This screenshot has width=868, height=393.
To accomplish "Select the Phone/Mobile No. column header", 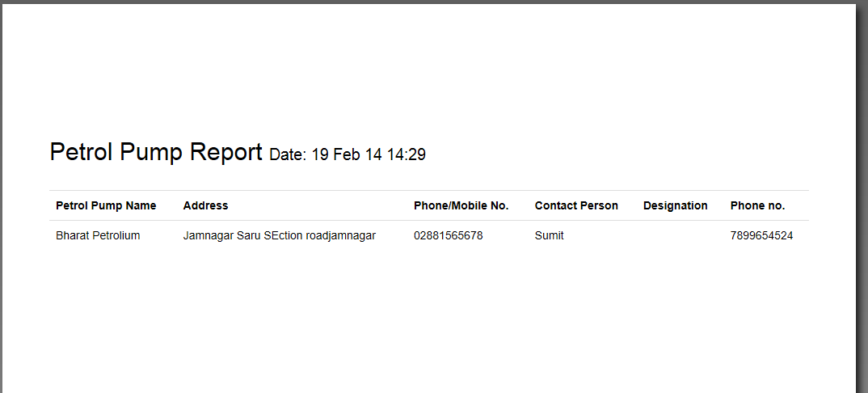I will [461, 205].
